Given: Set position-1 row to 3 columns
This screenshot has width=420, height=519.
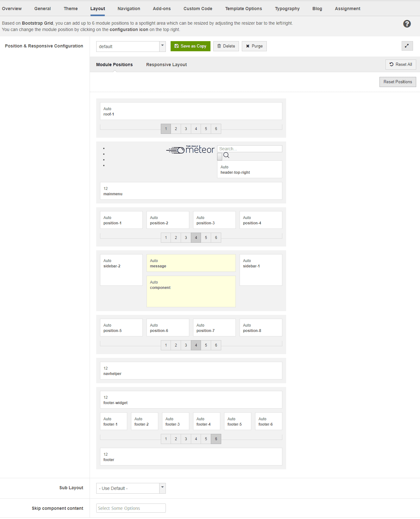Looking at the screenshot, I should pyautogui.click(x=186, y=238).
